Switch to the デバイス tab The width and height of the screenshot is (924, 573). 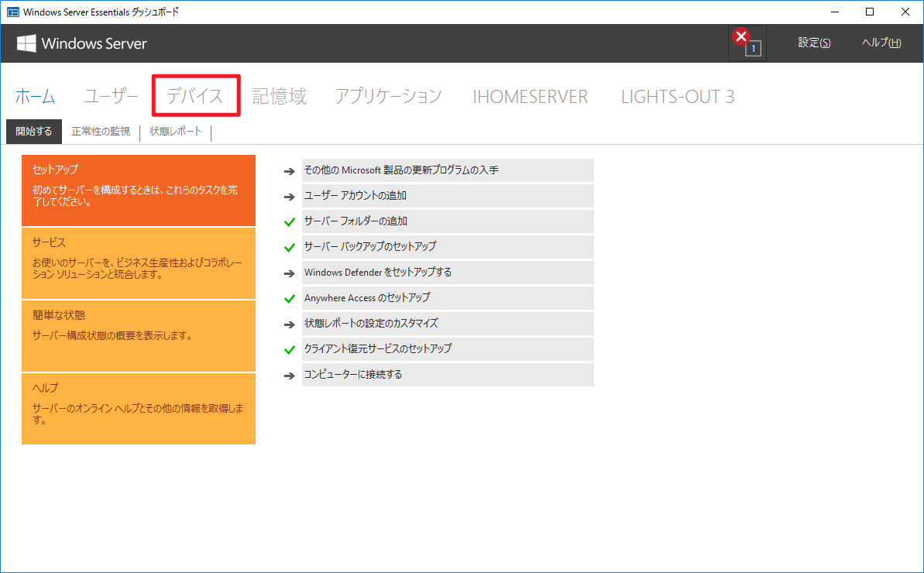tap(195, 96)
